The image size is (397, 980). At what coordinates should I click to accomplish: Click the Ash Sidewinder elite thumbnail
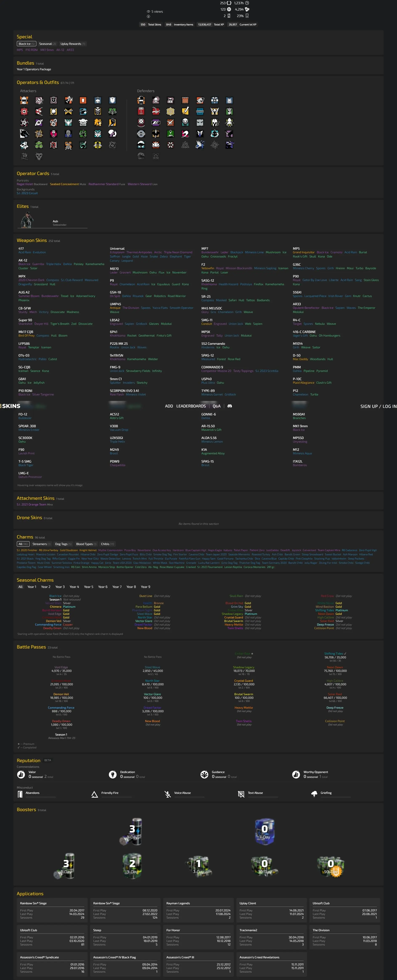pyautogui.click(x=27, y=220)
